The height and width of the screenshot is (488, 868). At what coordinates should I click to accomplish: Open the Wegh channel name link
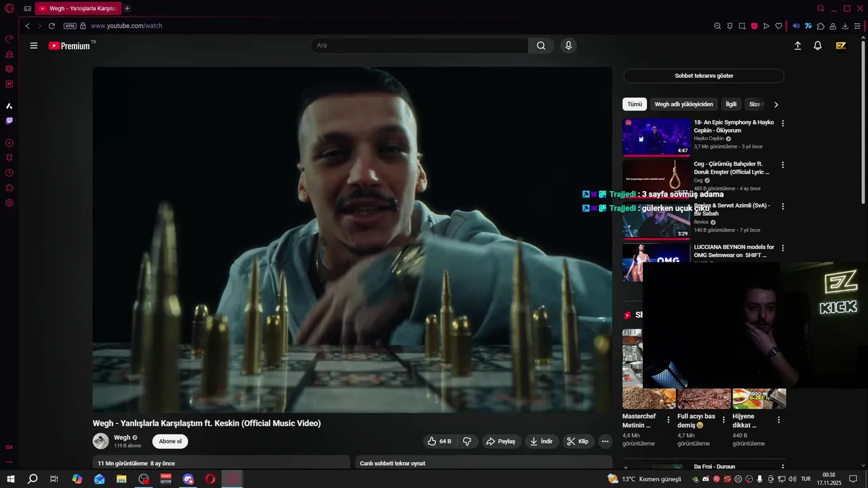[x=122, y=438]
